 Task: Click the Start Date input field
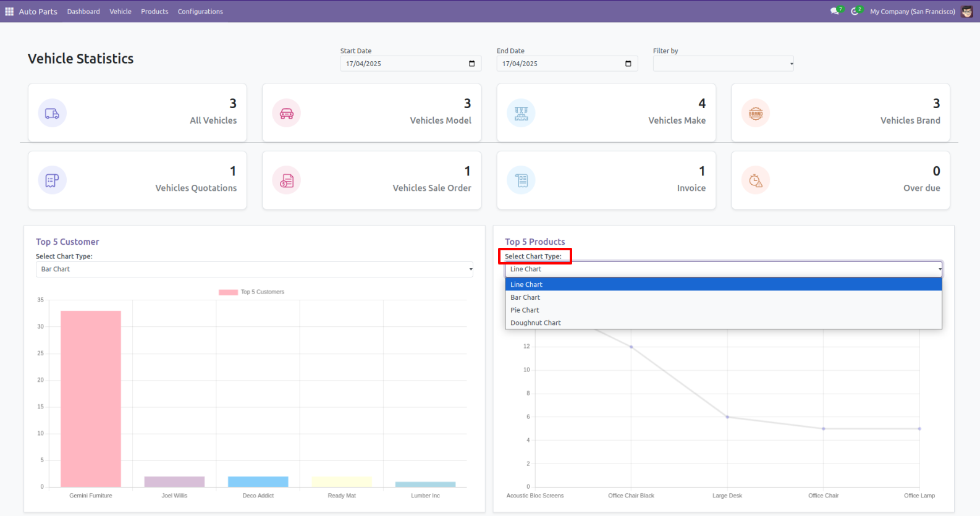405,64
